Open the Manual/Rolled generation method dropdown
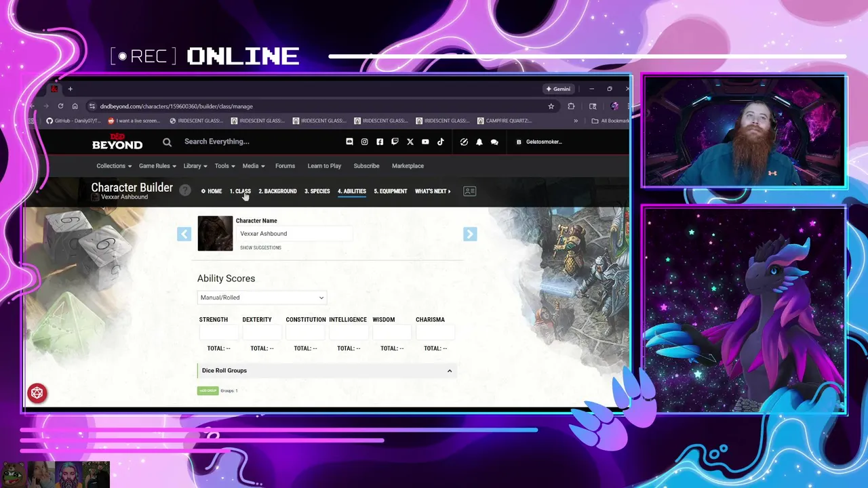The width and height of the screenshot is (868, 488). click(262, 298)
